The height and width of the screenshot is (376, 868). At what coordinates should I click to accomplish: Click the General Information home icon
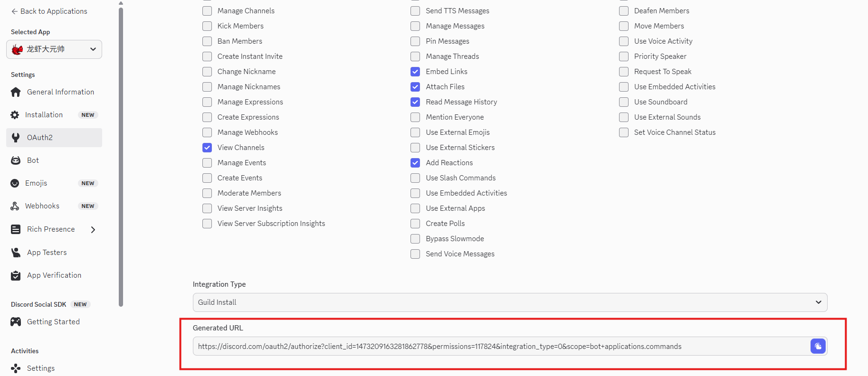[16, 92]
